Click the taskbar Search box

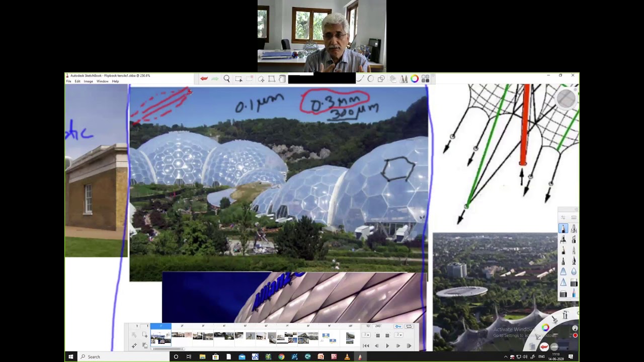click(x=123, y=357)
